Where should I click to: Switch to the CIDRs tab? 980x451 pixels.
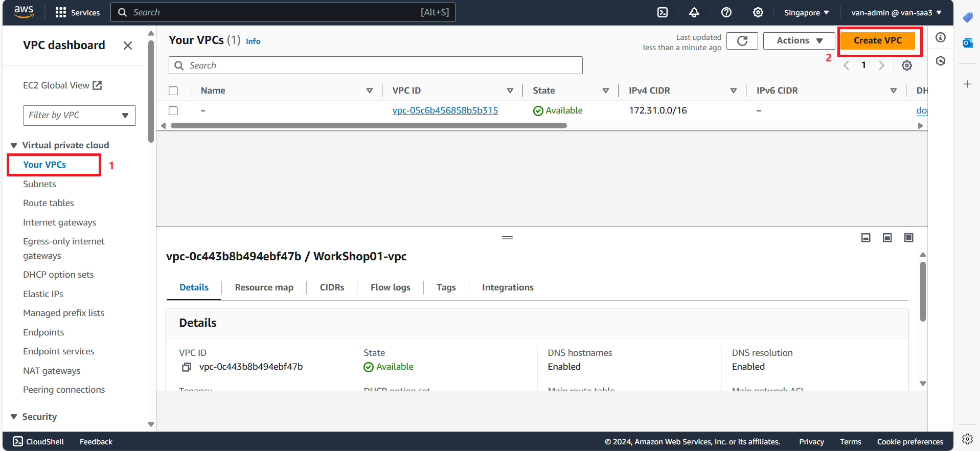tap(332, 287)
